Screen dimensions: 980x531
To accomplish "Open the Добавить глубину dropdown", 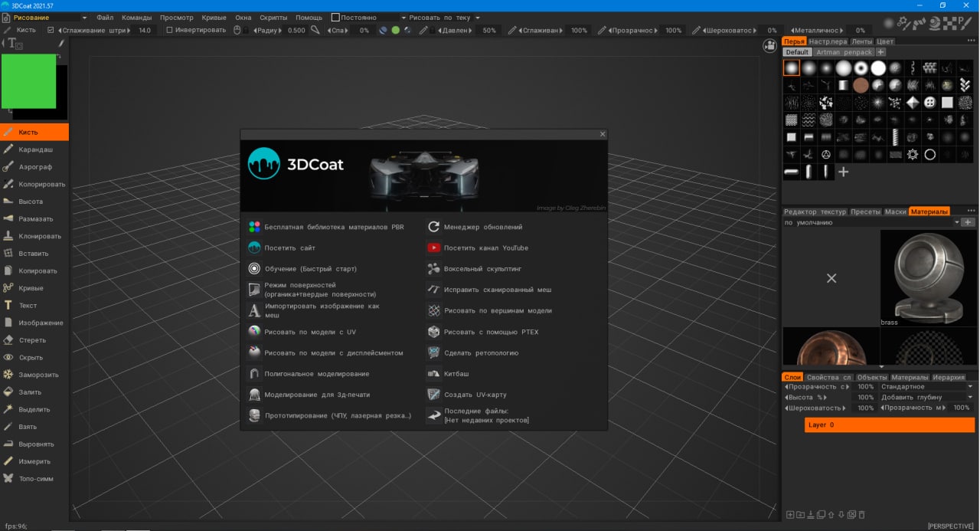I will [x=926, y=398].
